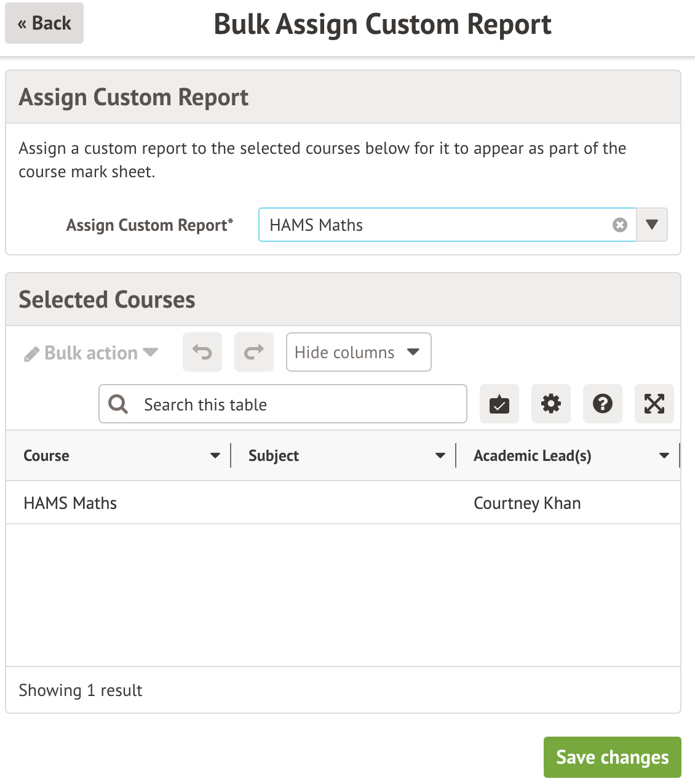Expand the table to fullscreen

(654, 404)
